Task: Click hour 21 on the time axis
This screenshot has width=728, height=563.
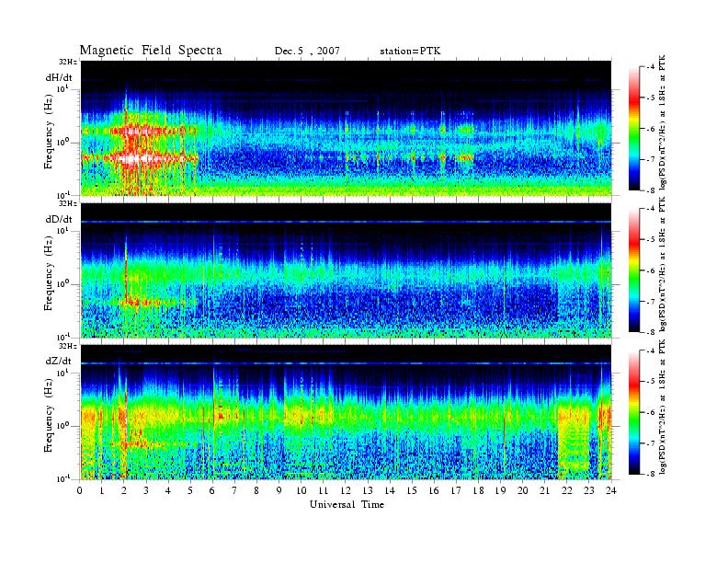Action: 544,490
